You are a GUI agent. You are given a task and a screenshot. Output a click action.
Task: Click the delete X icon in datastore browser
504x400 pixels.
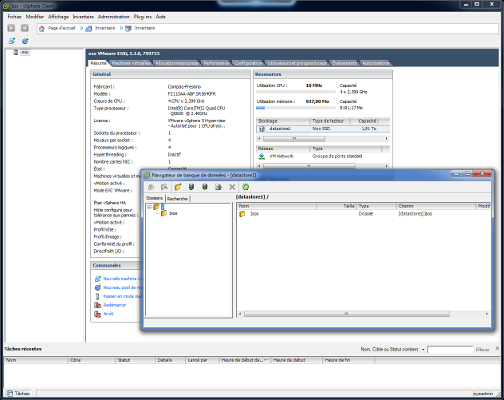coord(232,187)
